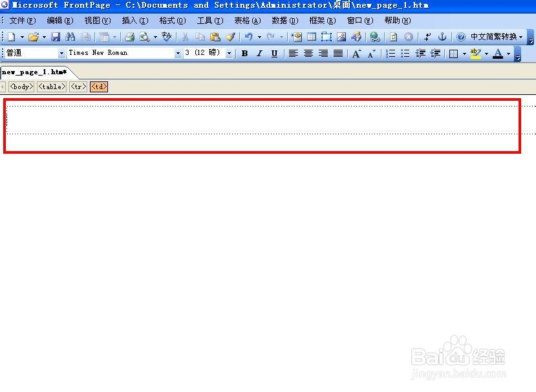Expand the Open button dropdown arrow
Image resolution: width=536 pixels, height=392 pixels.
coord(44,37)
